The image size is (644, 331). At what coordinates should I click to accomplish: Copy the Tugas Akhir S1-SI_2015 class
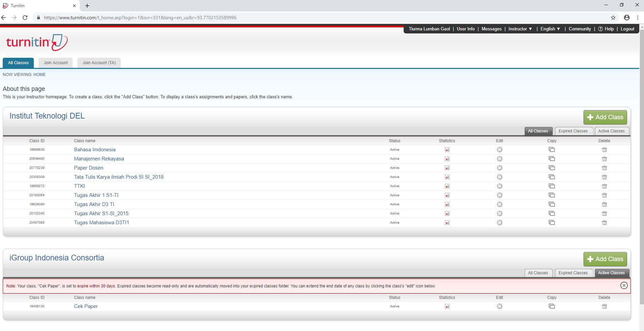coord(552,213)
